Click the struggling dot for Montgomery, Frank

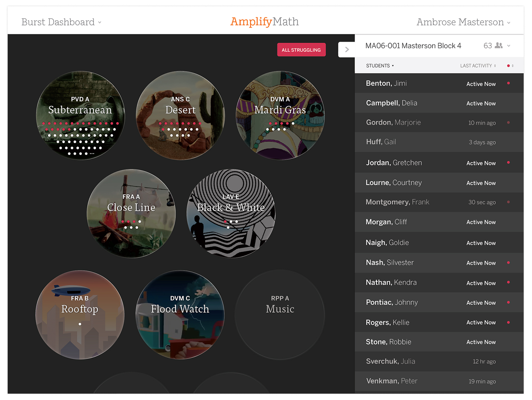[508, 202]
